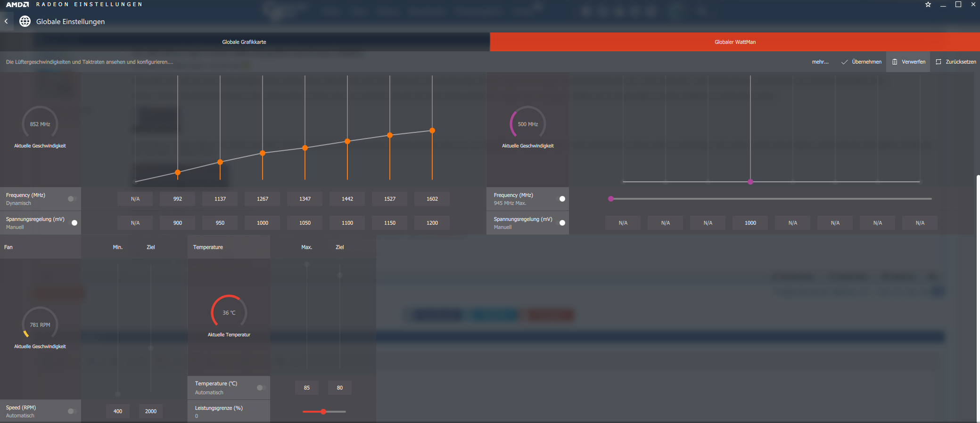Click the frequency field 1267
Screen dimensions: 980x423
coord(263,199)
